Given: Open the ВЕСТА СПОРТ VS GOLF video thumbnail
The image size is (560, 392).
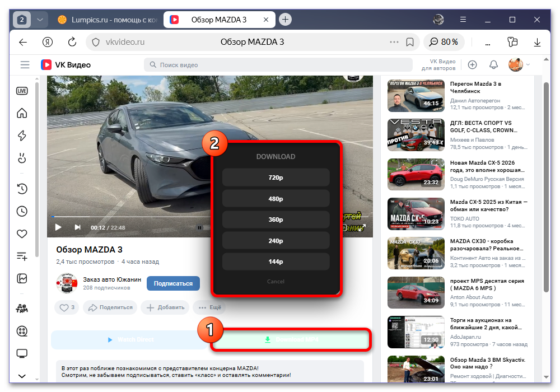Looking at the screenshot, I should (416, 135).
